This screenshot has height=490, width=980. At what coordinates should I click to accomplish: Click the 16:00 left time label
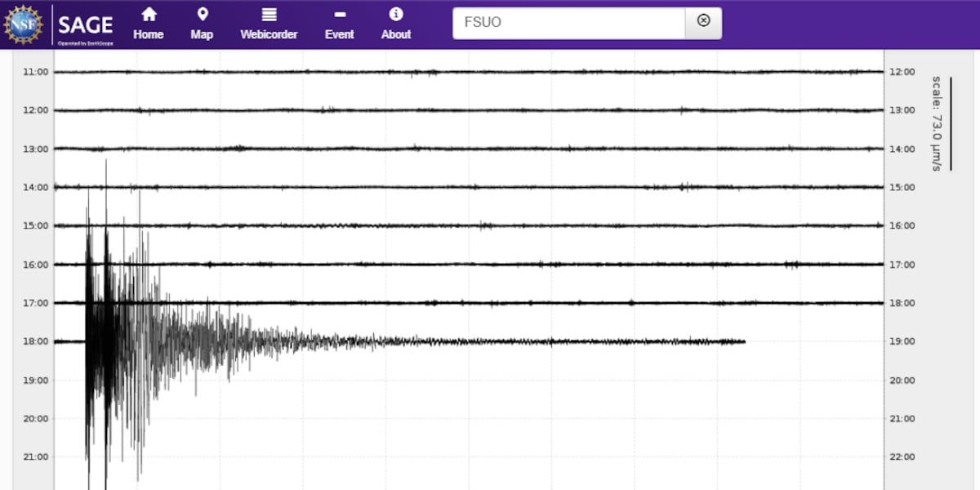click(36, 265)
